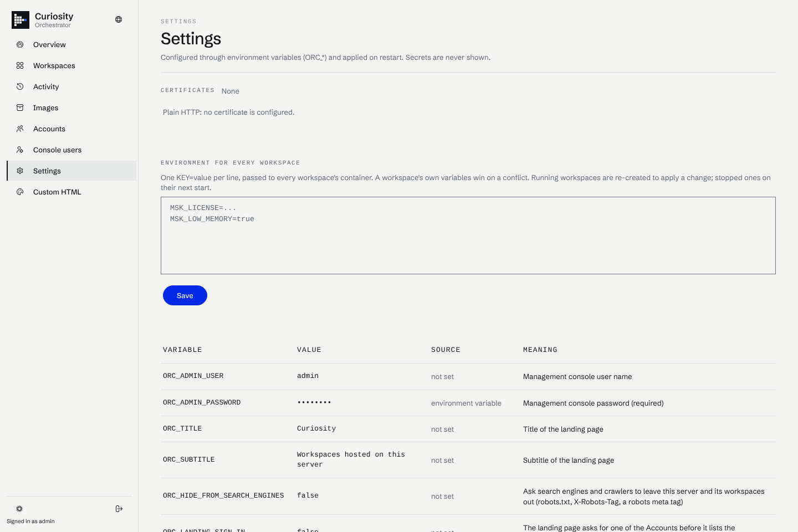Open the globe language icon
The height and width of the screenshot is (532, 798).
pos(119,19)
